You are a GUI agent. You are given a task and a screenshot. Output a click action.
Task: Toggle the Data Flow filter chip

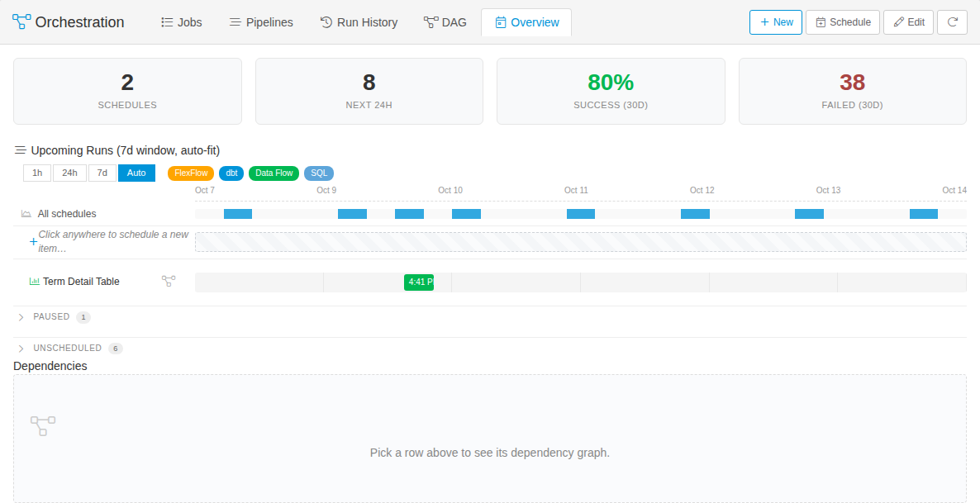tap(274, 173)
